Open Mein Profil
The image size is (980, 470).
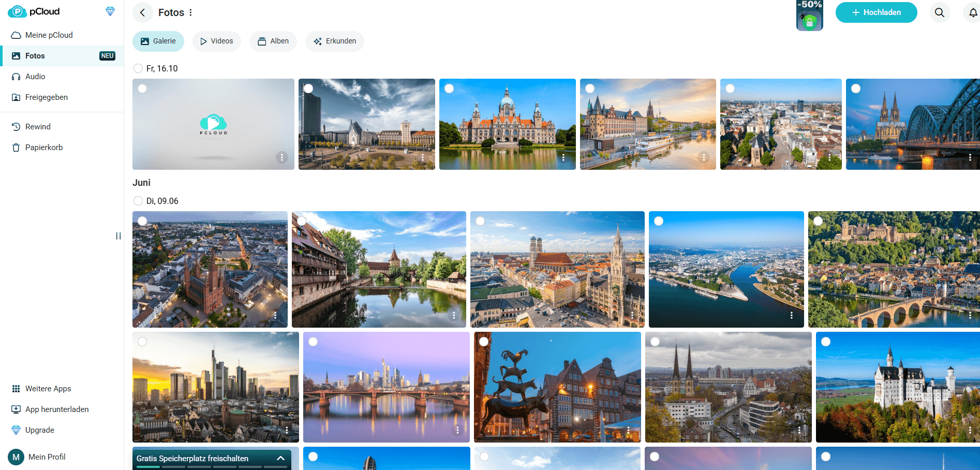[37, 457]
